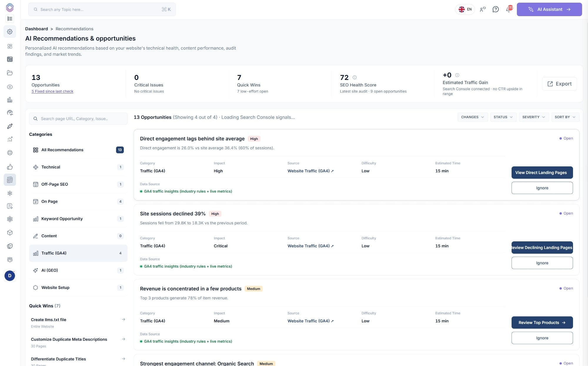Open the bar chart icon in sidebar

10,100
